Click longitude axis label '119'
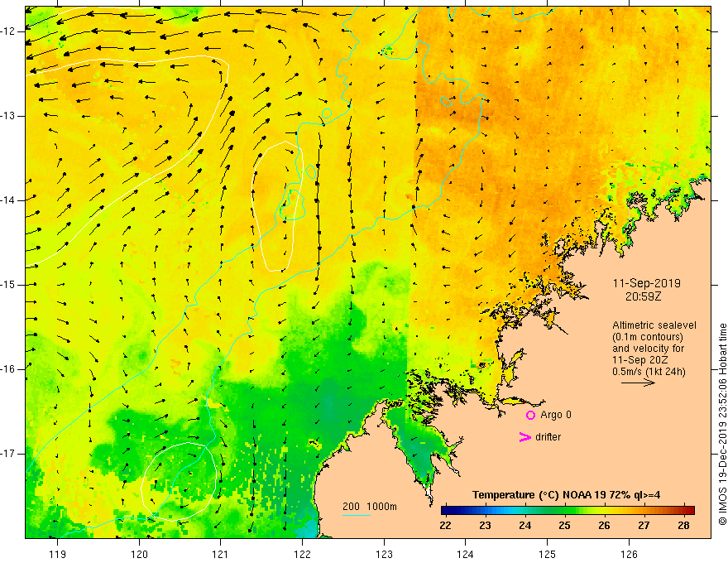This screenshot has width=728, height=563. [x=58, y=554]
